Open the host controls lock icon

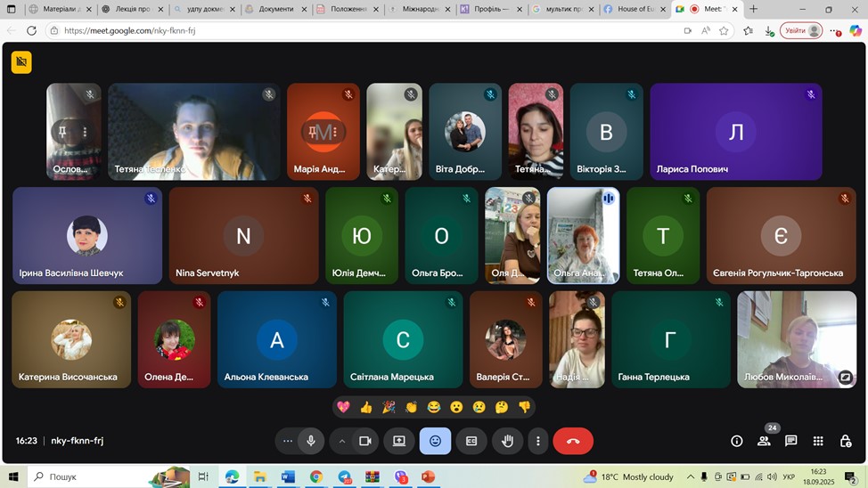click(845, 441)
